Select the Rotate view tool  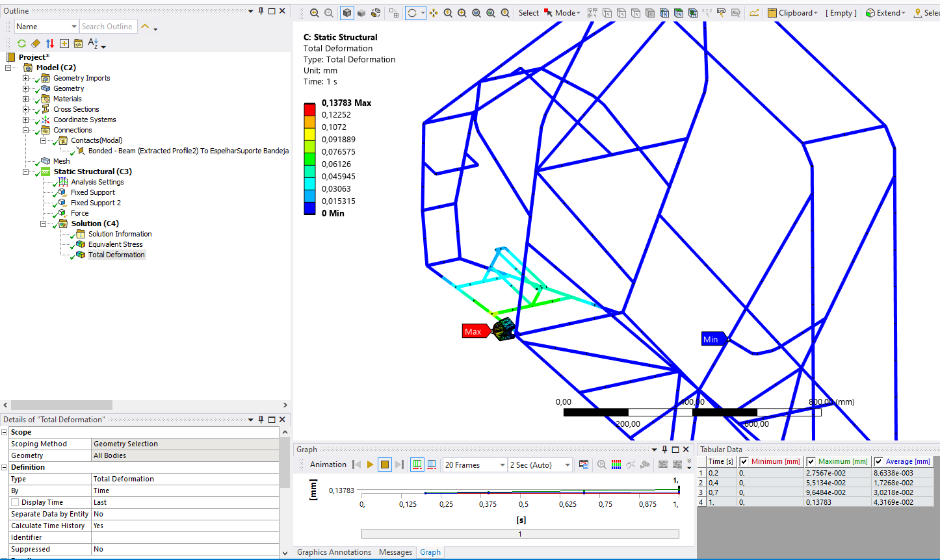tap(411, 13)
